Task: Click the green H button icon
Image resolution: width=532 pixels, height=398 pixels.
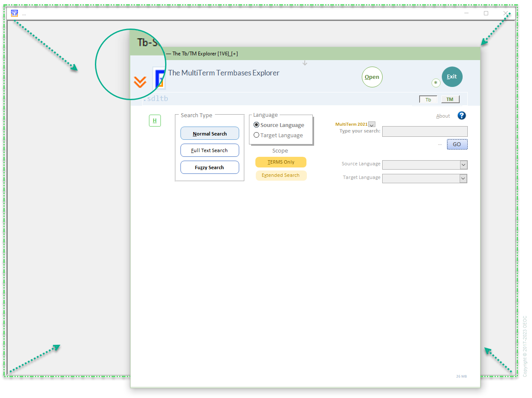Action: coord(154,121)
